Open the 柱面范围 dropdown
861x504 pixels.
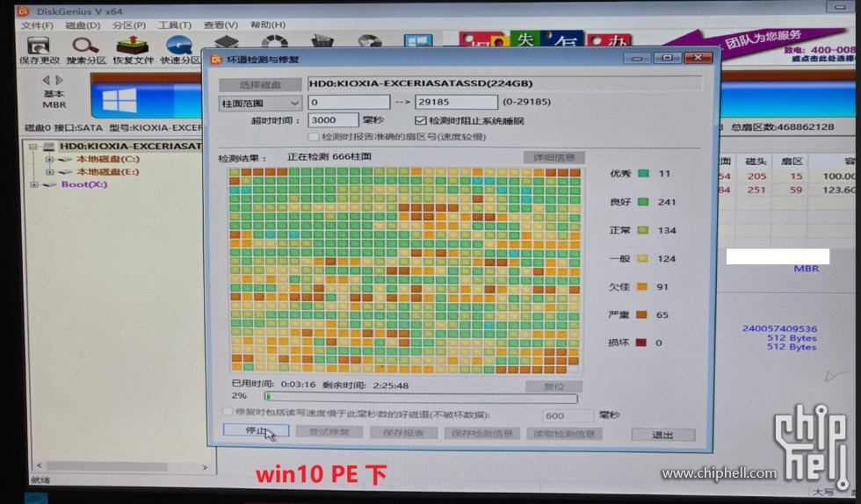[260, 104]
